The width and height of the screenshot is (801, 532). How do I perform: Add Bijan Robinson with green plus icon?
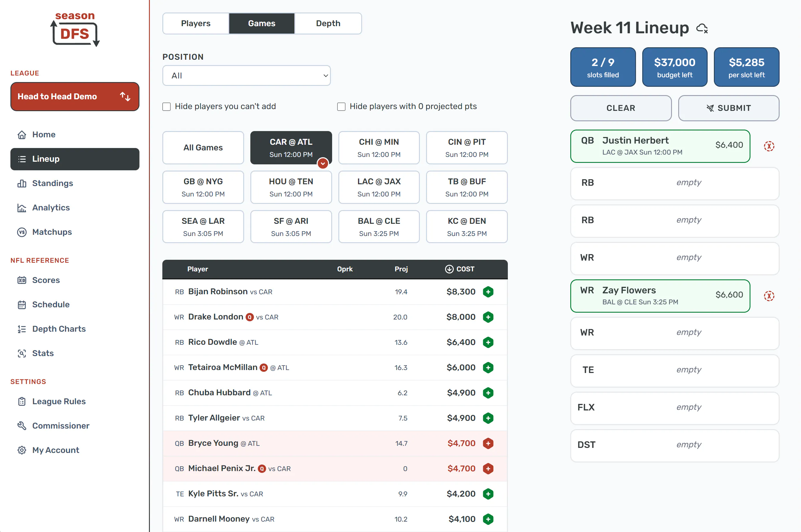tap(488, 292)
